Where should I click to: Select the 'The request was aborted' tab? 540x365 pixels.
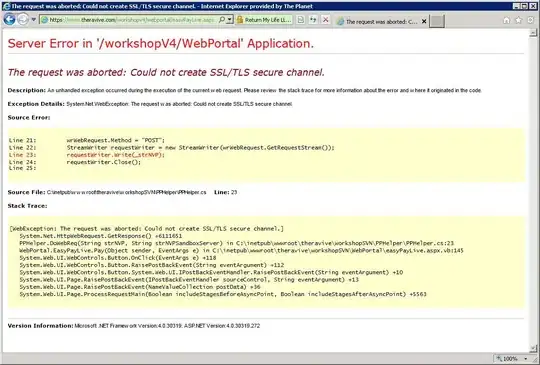click(x=378, y=21)
